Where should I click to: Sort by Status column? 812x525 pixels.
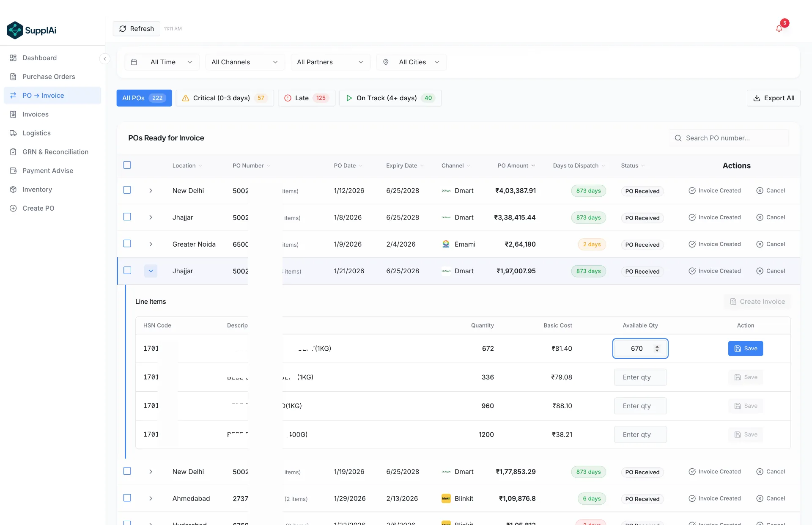click(x=633, y=166)
